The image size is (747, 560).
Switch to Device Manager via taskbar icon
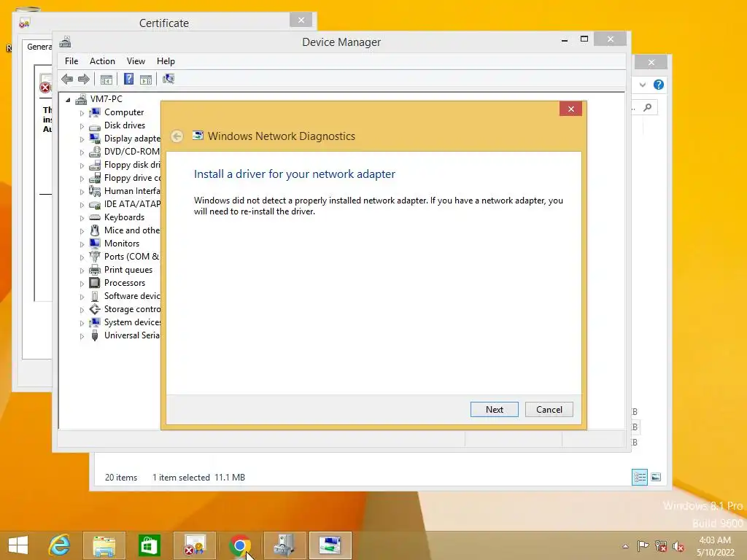pyautogui.click(x=285, y=545)
